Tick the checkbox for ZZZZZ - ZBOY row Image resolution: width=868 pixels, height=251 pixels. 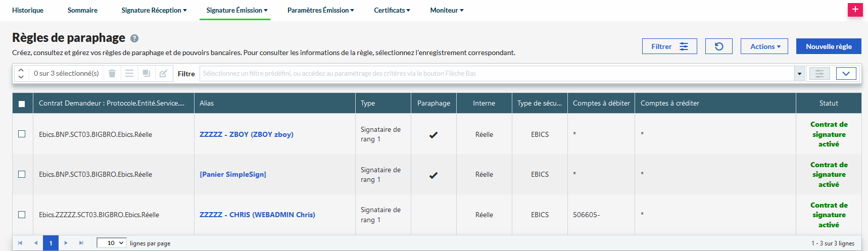click(x=22, y=134)
